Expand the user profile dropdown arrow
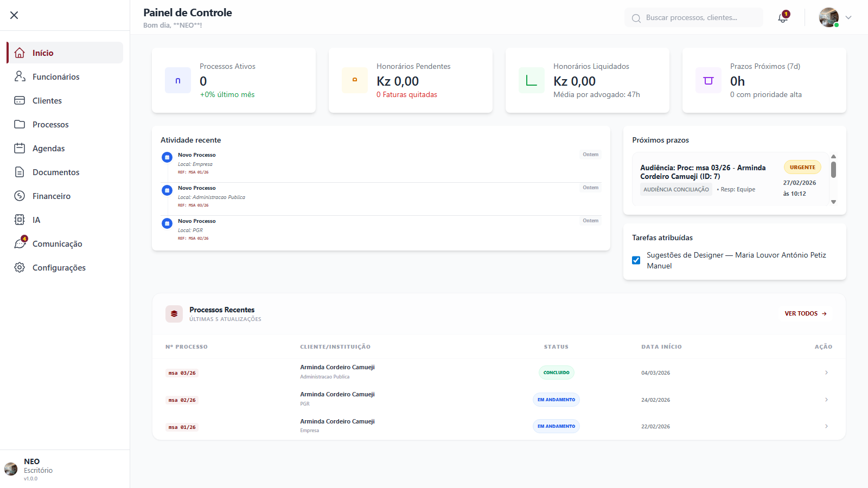 click(848, 17)
